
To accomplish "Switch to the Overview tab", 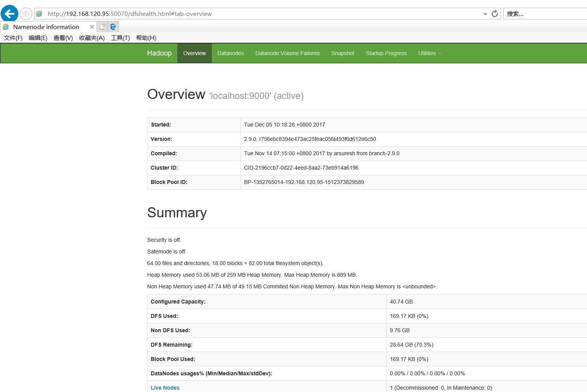I will pyautogui.click(x=195, y=53).
